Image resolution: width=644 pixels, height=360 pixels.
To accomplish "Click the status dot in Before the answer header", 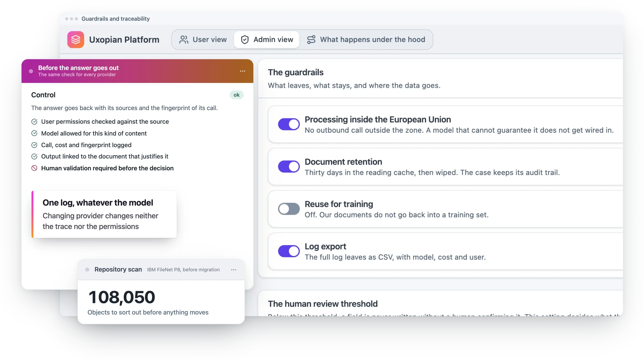I will (x=31, y=71).
